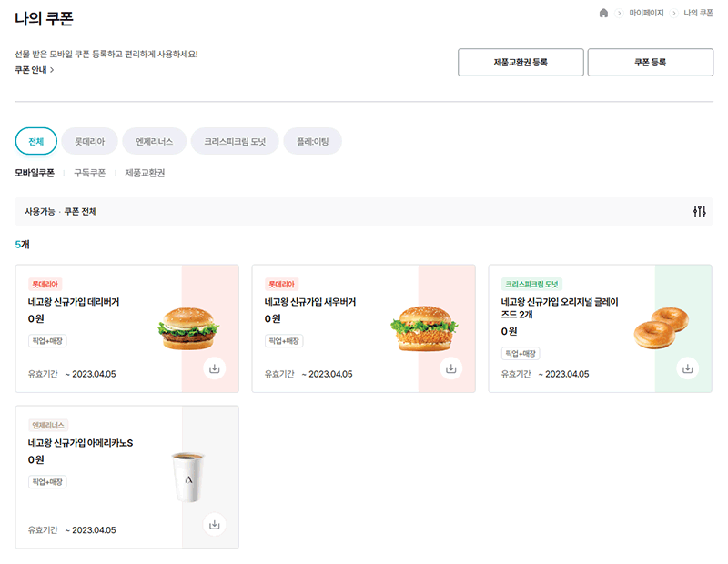Click the 사용가능 · 쿠폰 전체 filter text
Screen dimensions: 728x564
pyautogui.click(x=60, y=212)
